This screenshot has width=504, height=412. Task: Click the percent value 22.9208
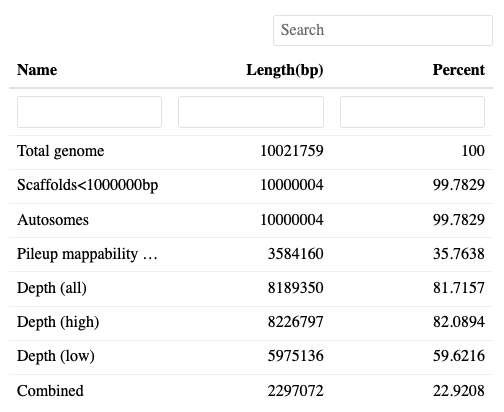click(459, 391)
